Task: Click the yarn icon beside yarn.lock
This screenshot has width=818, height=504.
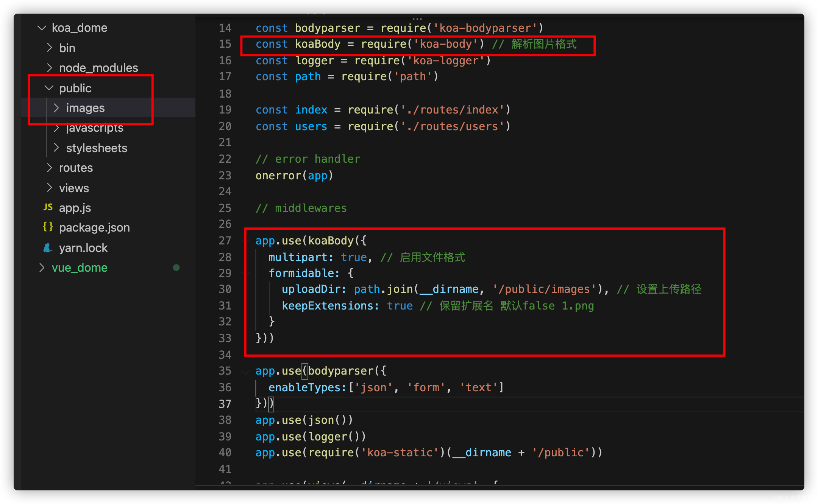Action: click(x=48, y=248)
